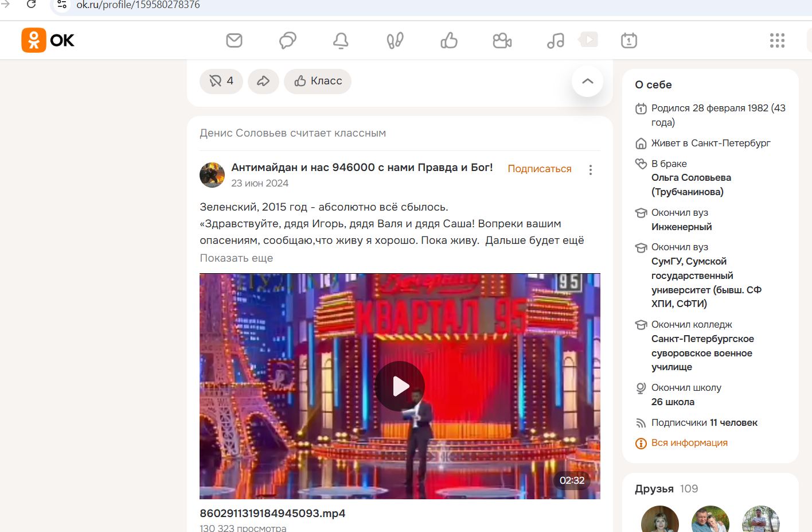Screen dimensions: 812x532
Task: Open spouse link Ольга Соловьева (Трубчанинова)
Action: click(x=691, y=185)
